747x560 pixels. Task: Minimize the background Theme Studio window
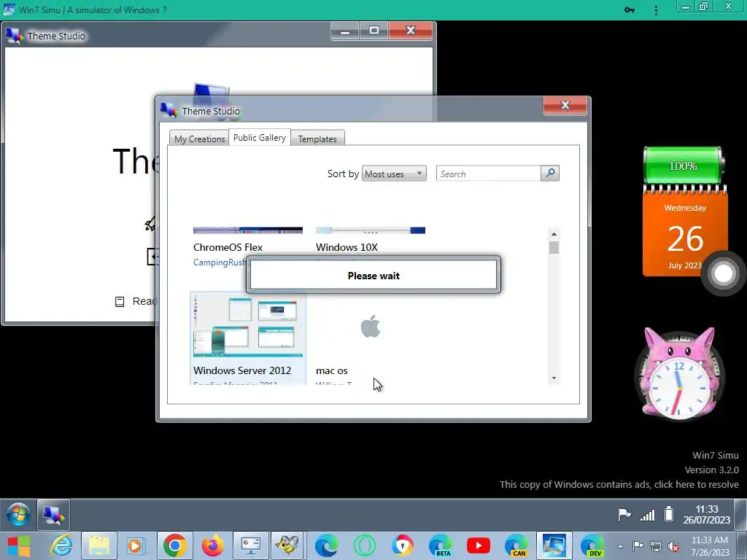pyautogui.click(x=345, y=31)
